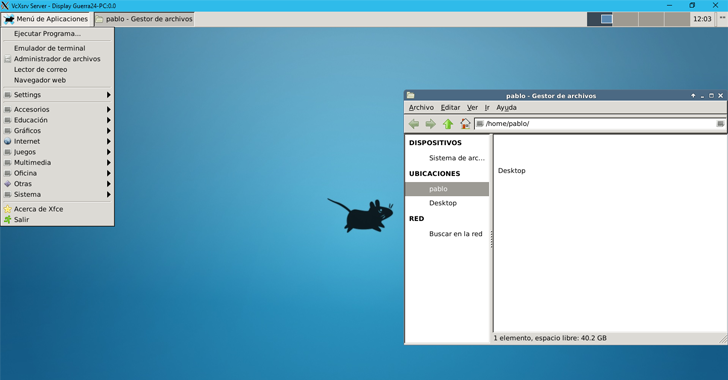Open Archivo menu in file manager
Screen dimensions: 728x380
coord(421,107)
